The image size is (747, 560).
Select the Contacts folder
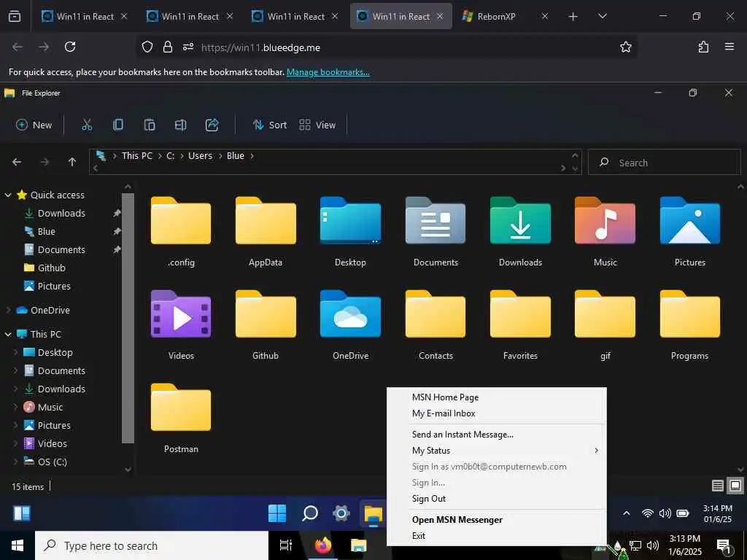point(436,325)
